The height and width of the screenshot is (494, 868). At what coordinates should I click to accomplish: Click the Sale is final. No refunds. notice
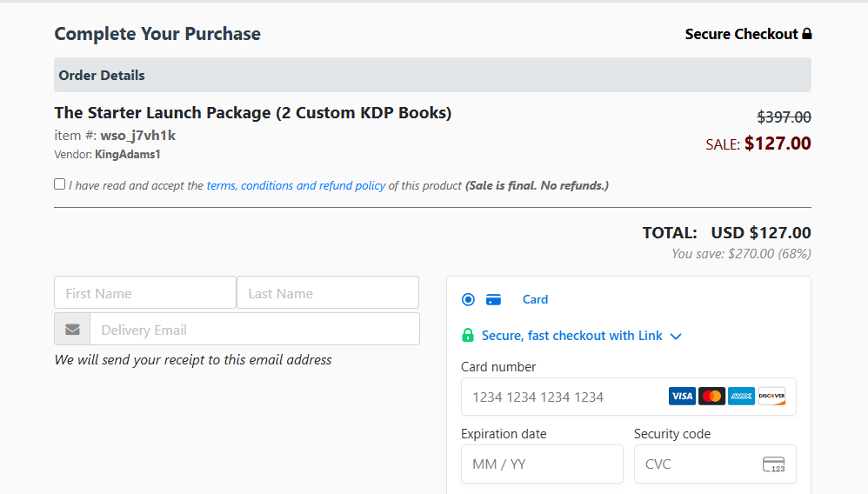537,185
